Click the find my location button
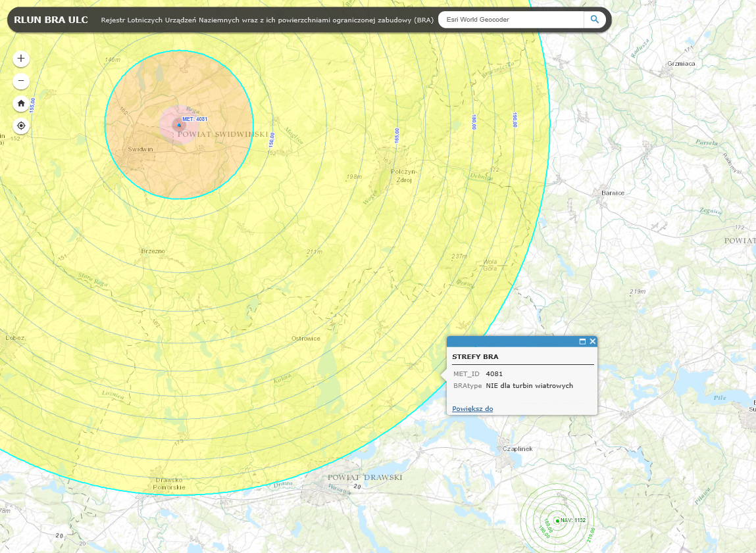Screen dimensions: 756x553 pos(21,126)
